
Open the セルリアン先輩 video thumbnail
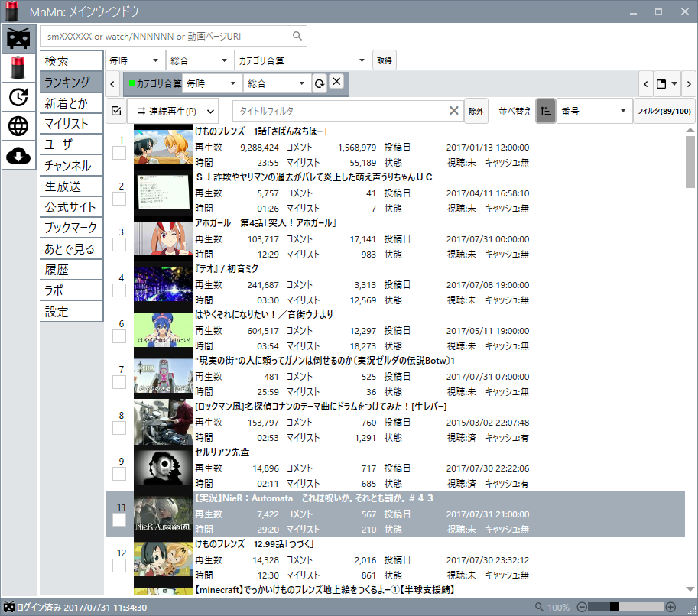pyautogui.click(x=164, y=467)
